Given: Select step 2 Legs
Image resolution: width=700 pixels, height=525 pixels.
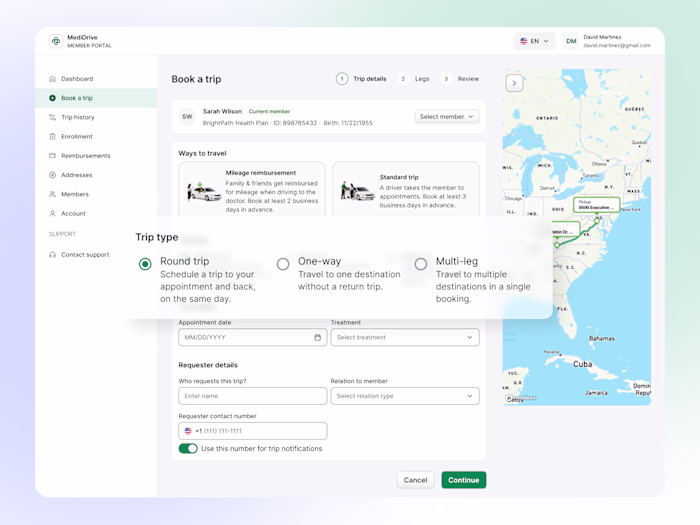Looking at the screenshot, I should pos(413,79).
